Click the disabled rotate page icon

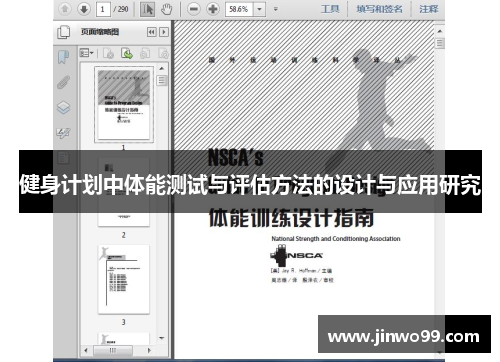tap(145, 53)
